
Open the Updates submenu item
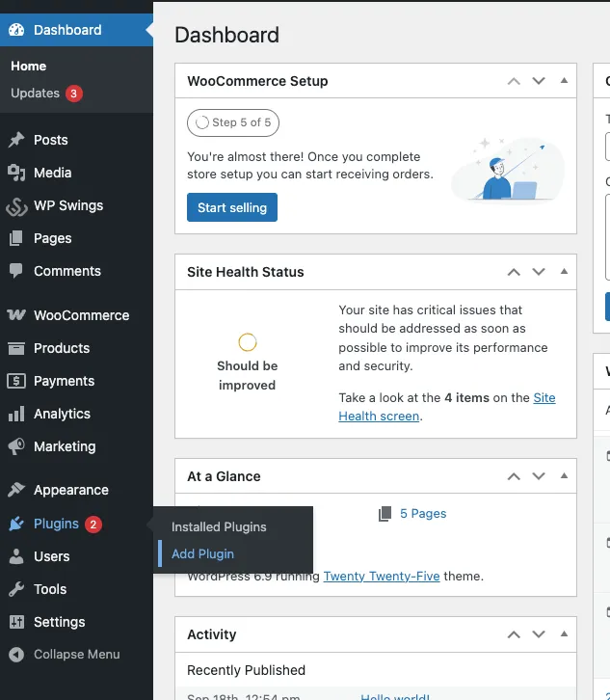click(36, 94)
